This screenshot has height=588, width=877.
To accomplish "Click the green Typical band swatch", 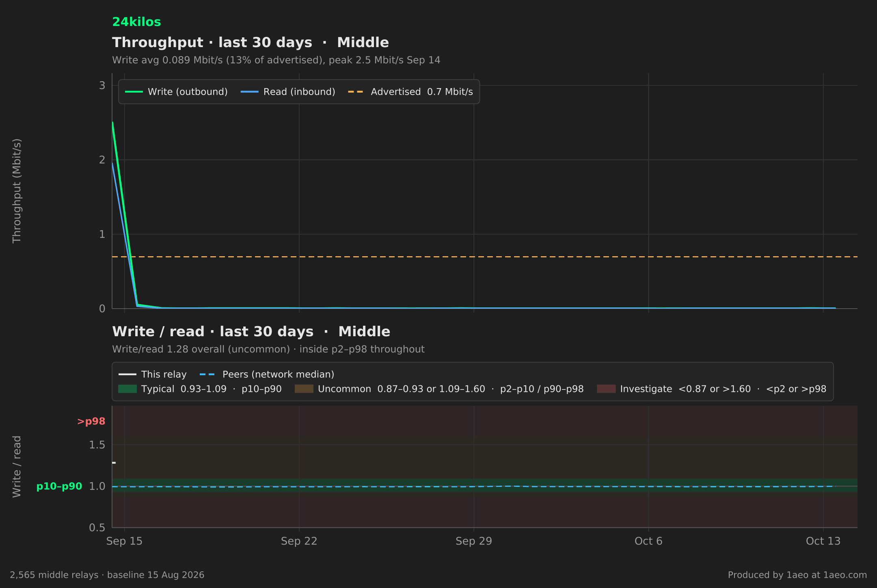I will 127,389.
